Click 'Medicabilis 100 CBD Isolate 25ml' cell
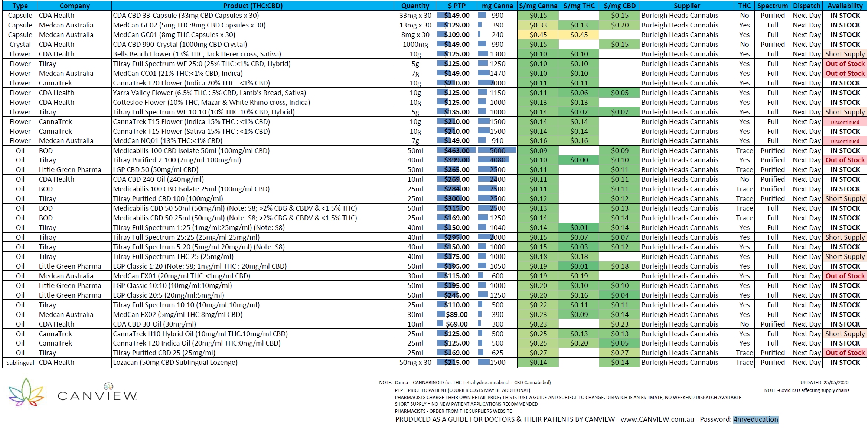 253,189
